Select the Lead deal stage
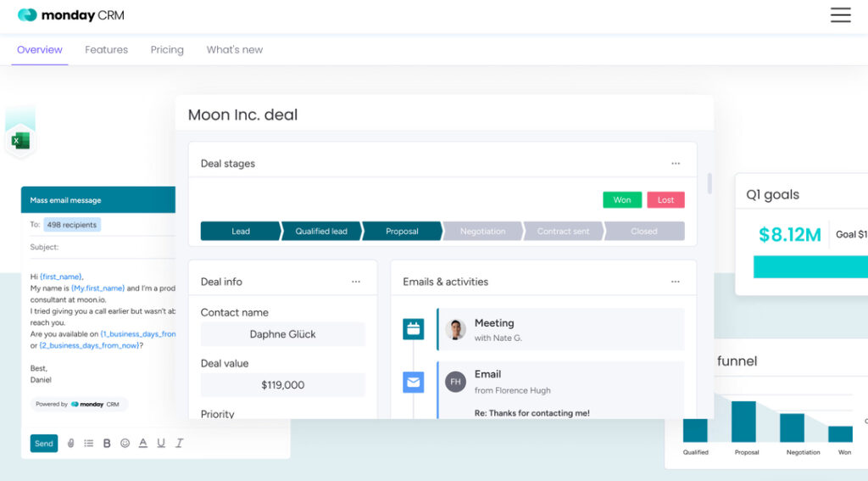This screenshot has width=868, height=481. (241, 231)
